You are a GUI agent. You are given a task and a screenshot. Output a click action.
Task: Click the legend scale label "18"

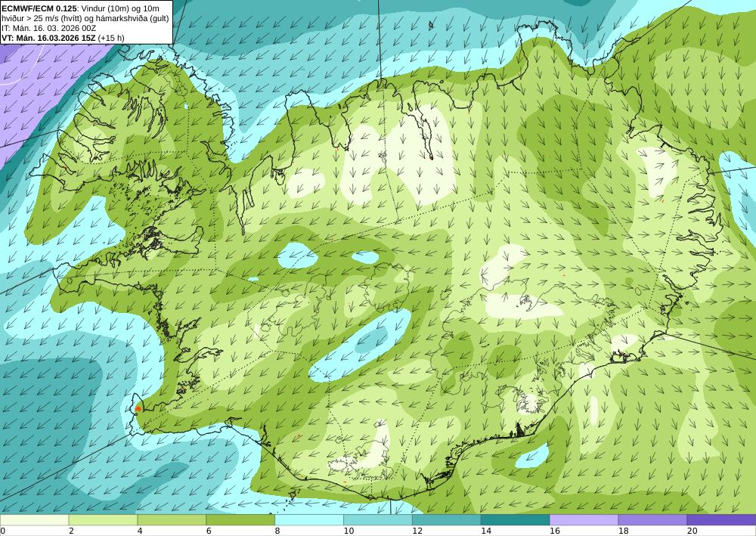624,531
